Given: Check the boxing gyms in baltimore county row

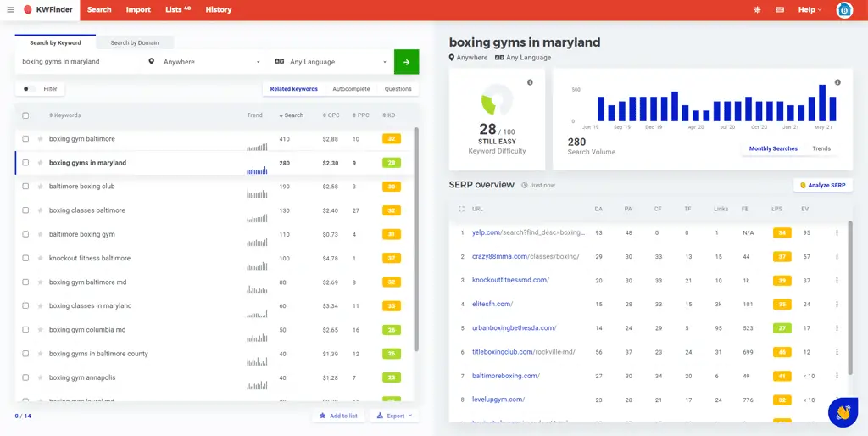Looking at the screenshot, I should tap(25, 354).
